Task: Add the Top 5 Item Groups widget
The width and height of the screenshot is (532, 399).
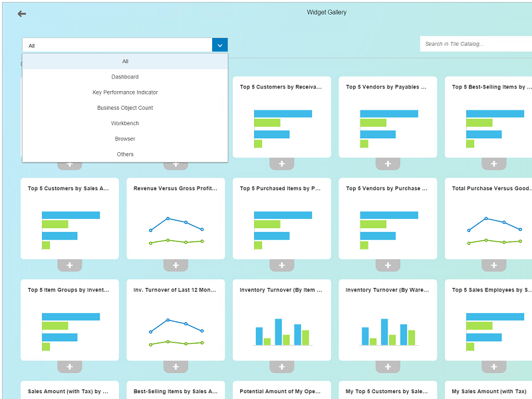Action: tap(70, 367)
